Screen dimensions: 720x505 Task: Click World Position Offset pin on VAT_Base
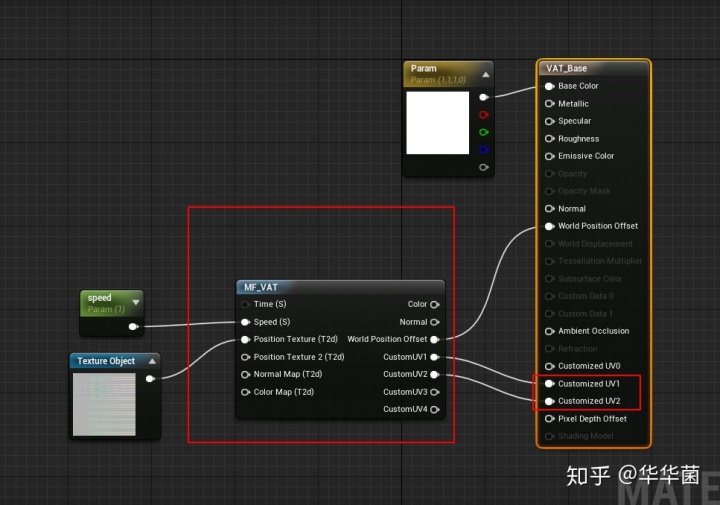tap(549, 226)
